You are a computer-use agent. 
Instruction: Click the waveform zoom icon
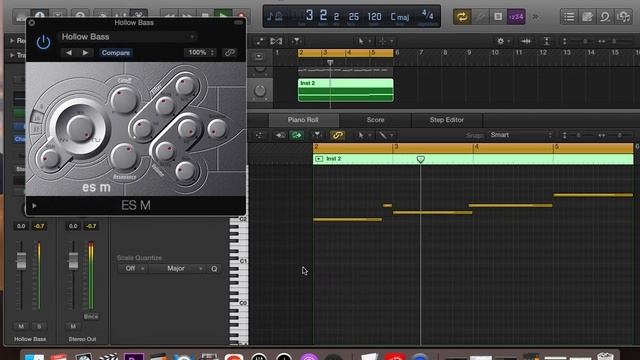click(526, 41)
